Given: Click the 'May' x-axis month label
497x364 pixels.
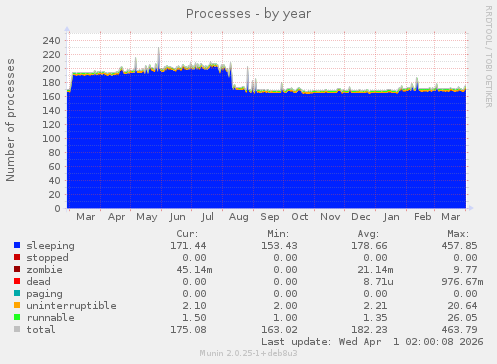Looking at the screenshot, I should pyautogui.click(x=147, y=217).
